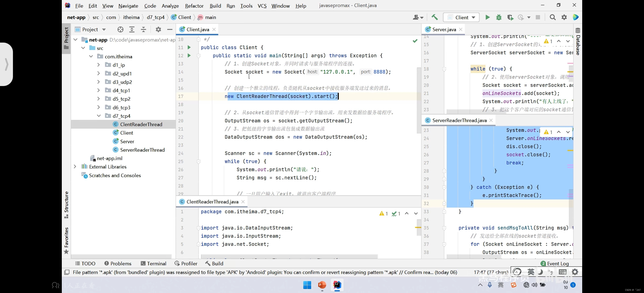Collapse the com.itheima package

pos(91,56)
